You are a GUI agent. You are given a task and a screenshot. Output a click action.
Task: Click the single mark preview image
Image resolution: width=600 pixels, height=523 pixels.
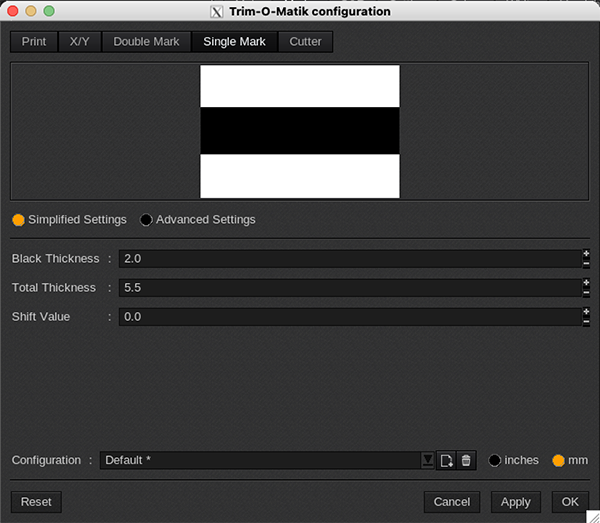point(300,131)
